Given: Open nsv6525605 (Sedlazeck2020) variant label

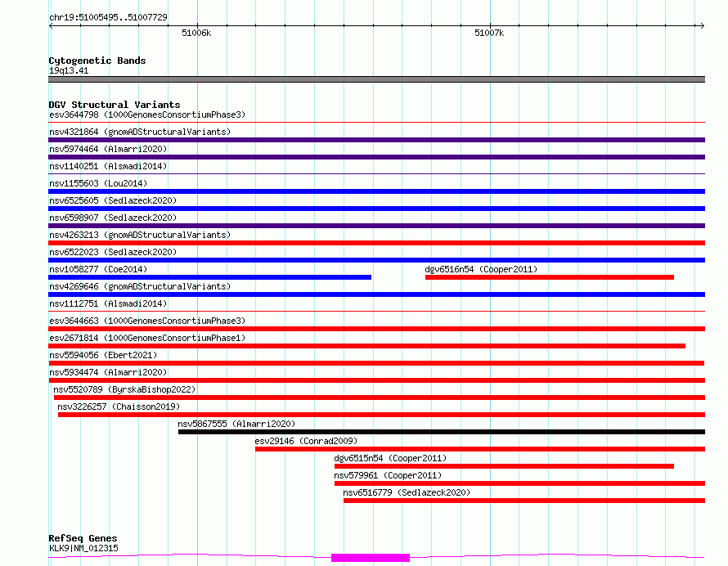Looking at the screenshot, I should 113,200.
